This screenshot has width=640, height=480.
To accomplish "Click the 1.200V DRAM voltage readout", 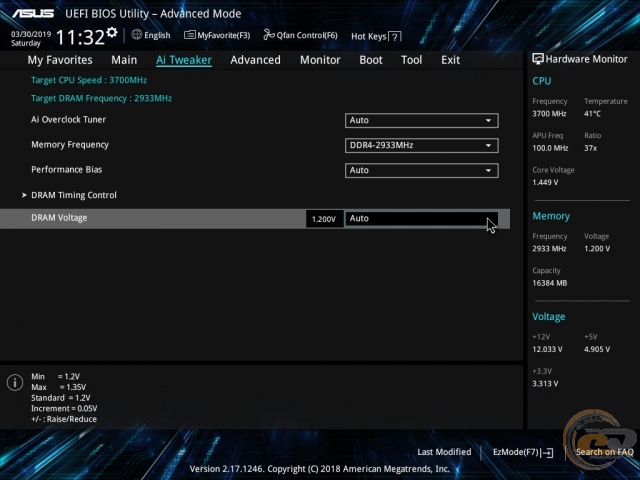I will click(x=324, y=219).
